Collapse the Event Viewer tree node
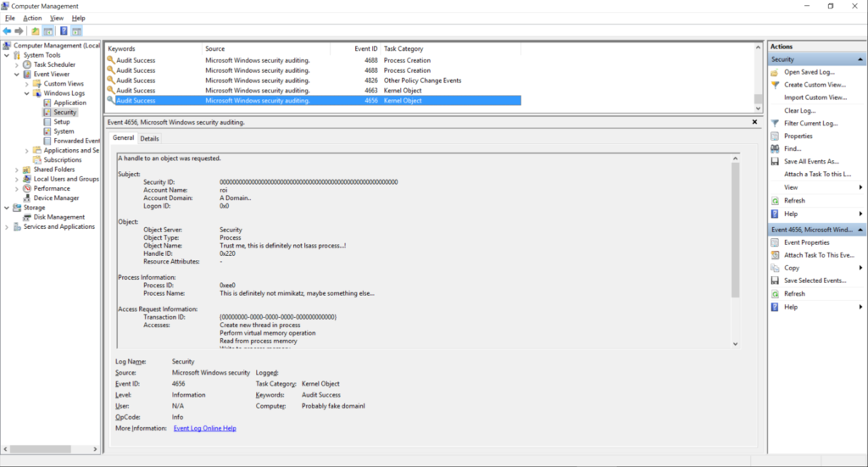This screenshot has height=467, width=868. tap(17, 74)
